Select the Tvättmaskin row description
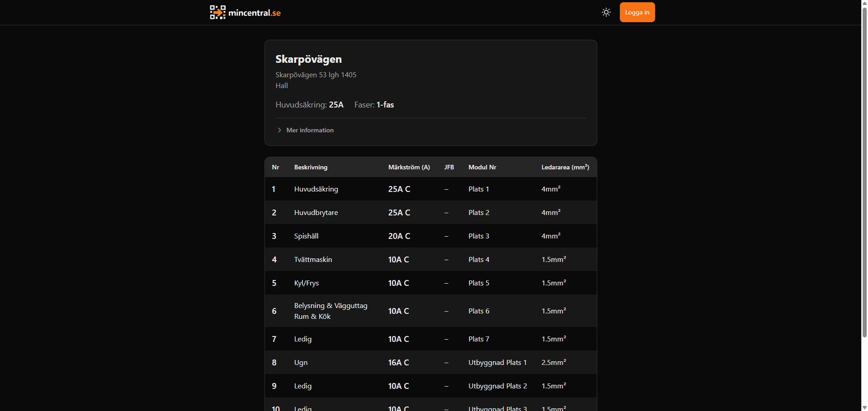 click(x=313, y=260)
